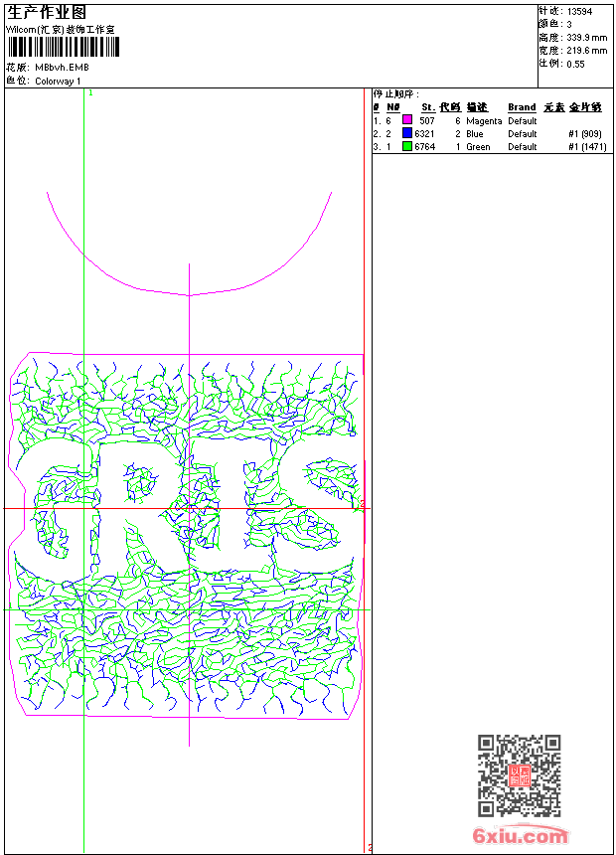Click the 'Magenta' color description
The height and width of the screenshot is (855, 616).
point(484,121)
